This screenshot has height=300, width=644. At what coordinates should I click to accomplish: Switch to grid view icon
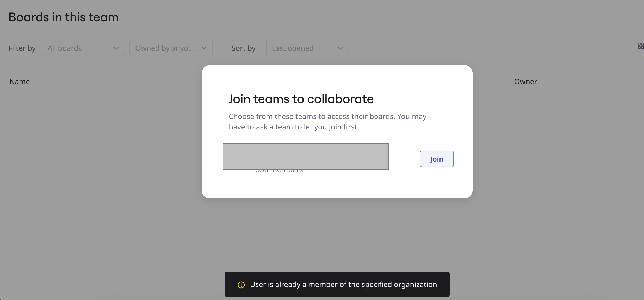pyautogui.click(x=641, y=46)
